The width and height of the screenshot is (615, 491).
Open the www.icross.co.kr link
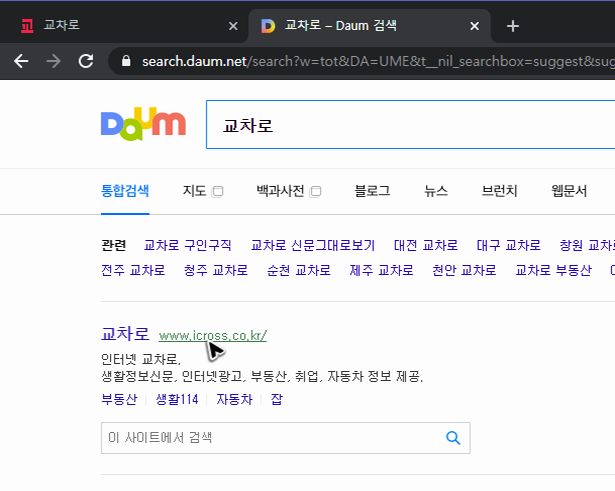213,336
